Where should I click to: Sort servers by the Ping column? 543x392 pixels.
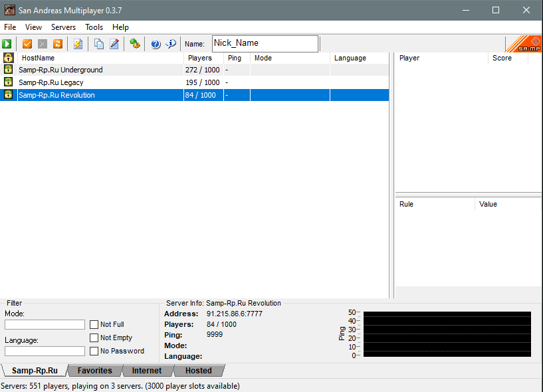point(237,58)
